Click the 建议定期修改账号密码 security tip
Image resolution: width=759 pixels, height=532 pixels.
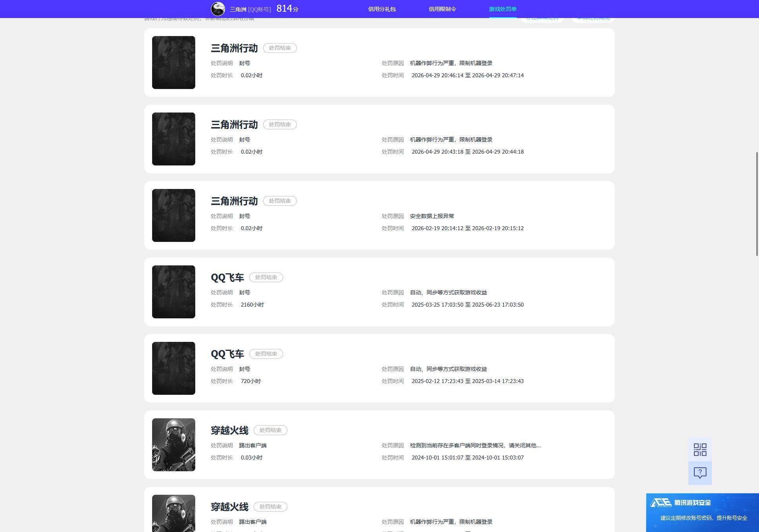click(704, 518)
